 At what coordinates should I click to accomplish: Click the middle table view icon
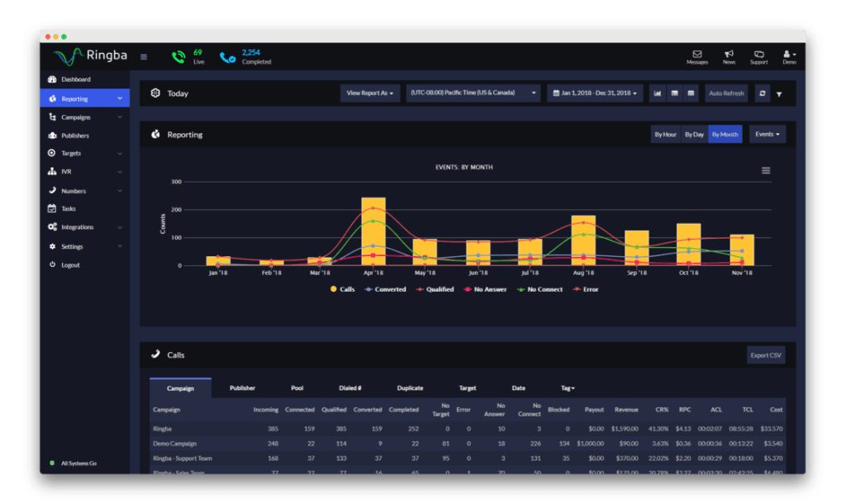pyautogui.click(x=674, y=93)
